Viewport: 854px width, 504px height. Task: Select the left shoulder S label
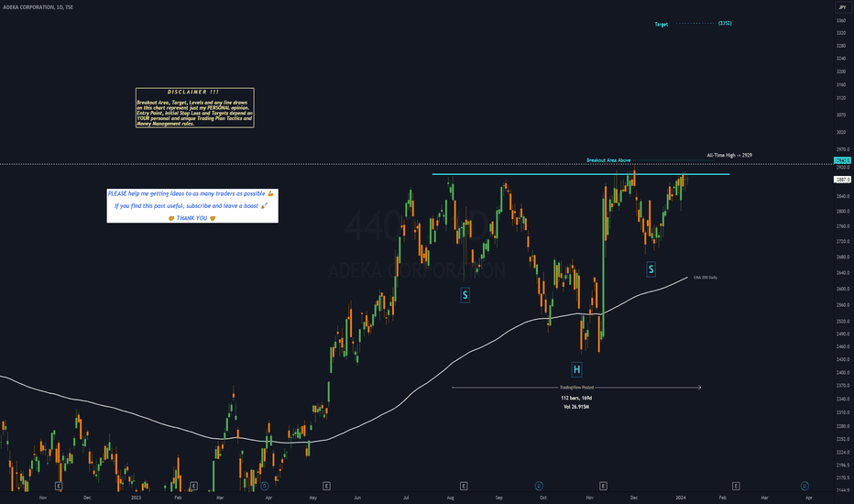[465, 295]
